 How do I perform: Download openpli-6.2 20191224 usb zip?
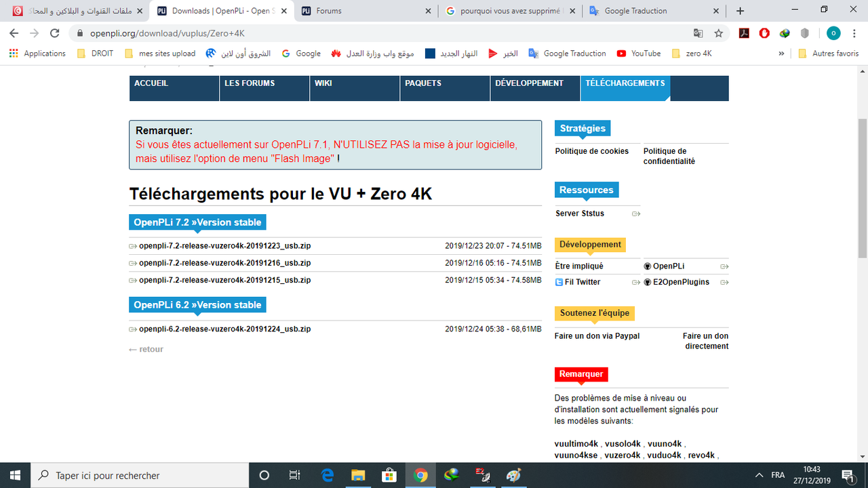(x=225, y=329)
